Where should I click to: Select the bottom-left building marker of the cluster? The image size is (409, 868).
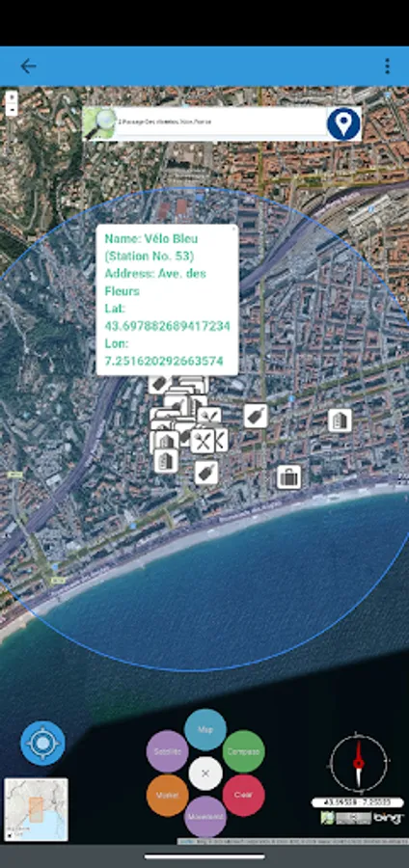click(x=166, y=461)
